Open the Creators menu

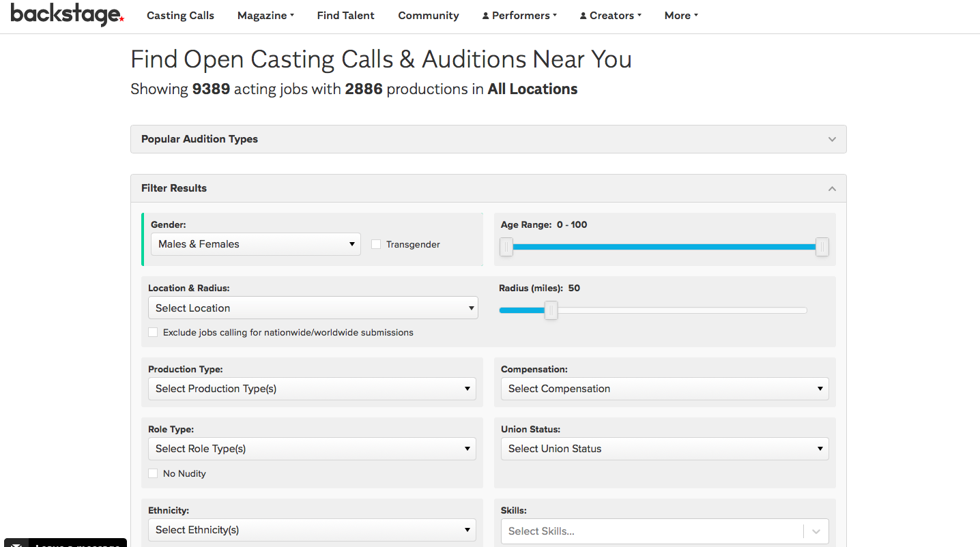coord(611,16)
